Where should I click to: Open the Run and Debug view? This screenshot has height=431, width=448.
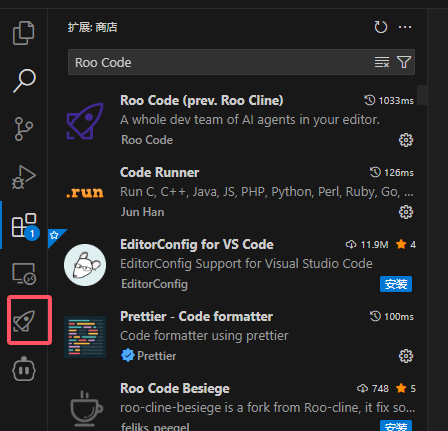[x=23, y=177]
